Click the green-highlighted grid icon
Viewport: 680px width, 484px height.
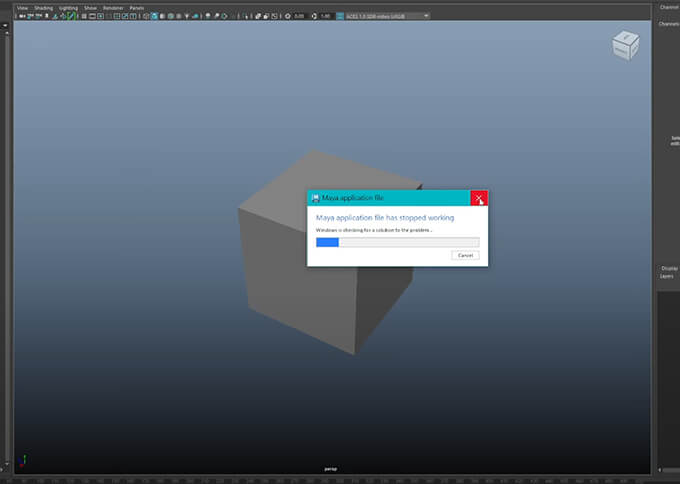tap(70, 16)
